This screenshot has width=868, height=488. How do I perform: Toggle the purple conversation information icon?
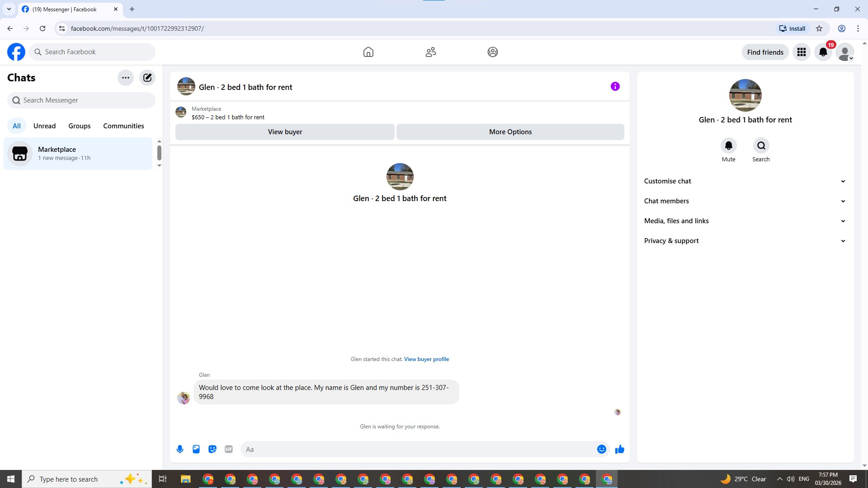(x=615, y=86)
